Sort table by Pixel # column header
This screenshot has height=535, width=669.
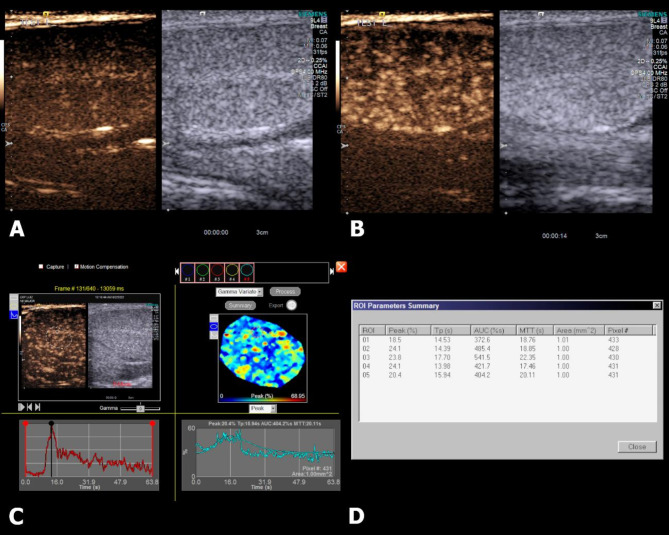click(x=629, y=330)
